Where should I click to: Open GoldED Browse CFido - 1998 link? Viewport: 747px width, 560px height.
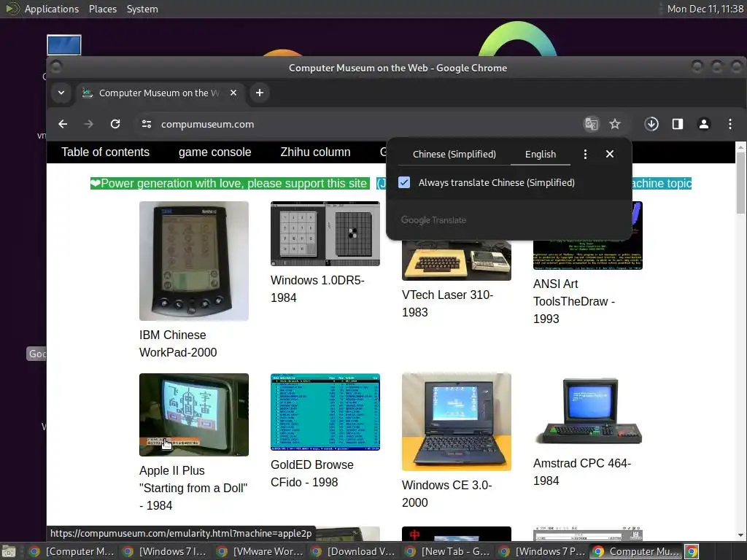pos(312,473)
